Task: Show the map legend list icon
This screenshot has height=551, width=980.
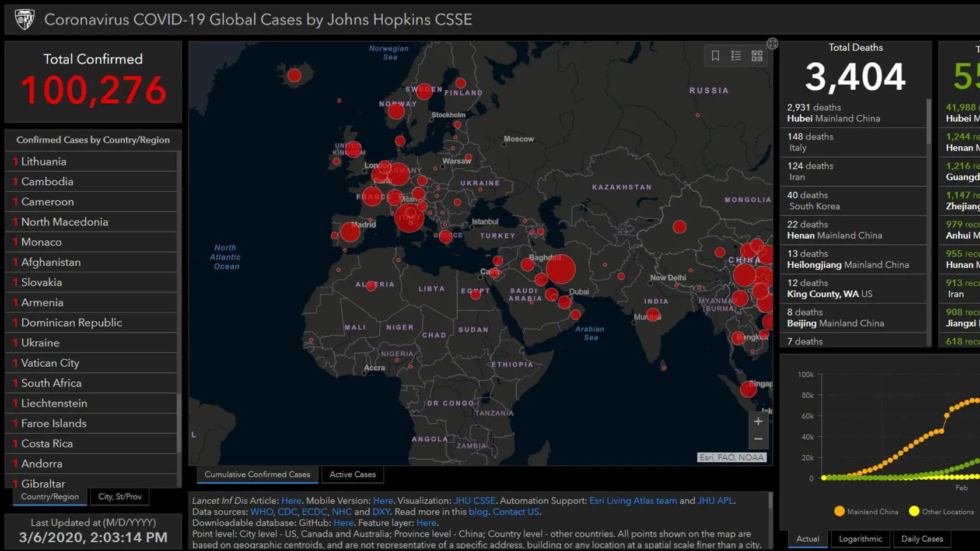Action: (736, 55)
